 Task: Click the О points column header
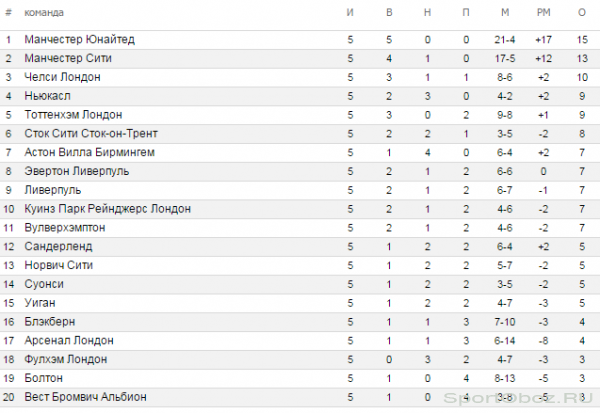point(582,13)
